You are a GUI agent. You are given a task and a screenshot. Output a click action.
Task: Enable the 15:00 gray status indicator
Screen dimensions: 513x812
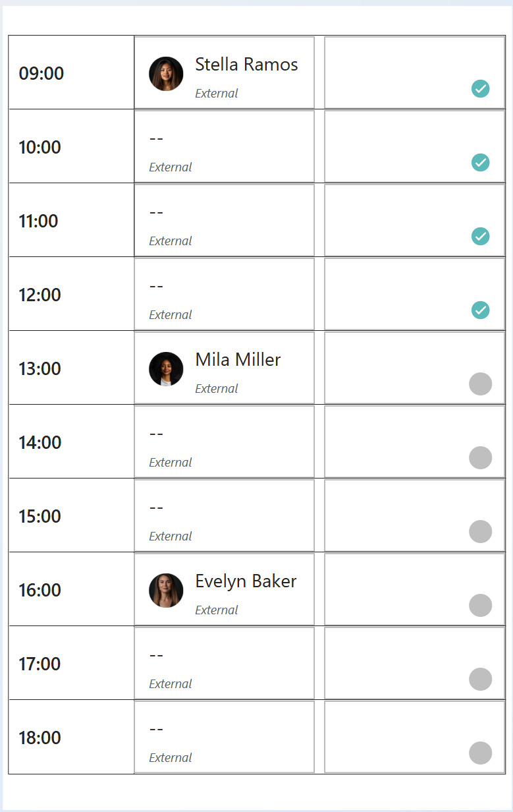(x=480, y=531)
